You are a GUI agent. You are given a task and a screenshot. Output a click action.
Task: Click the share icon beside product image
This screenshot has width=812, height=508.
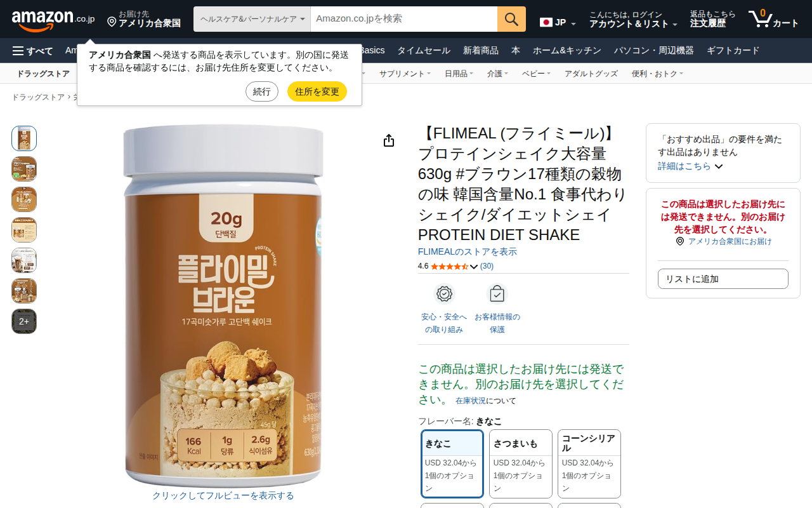click(x=389, y=140)
